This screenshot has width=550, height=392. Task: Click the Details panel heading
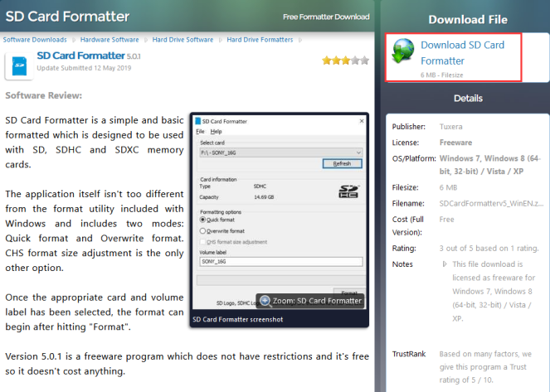click(468, 99)
